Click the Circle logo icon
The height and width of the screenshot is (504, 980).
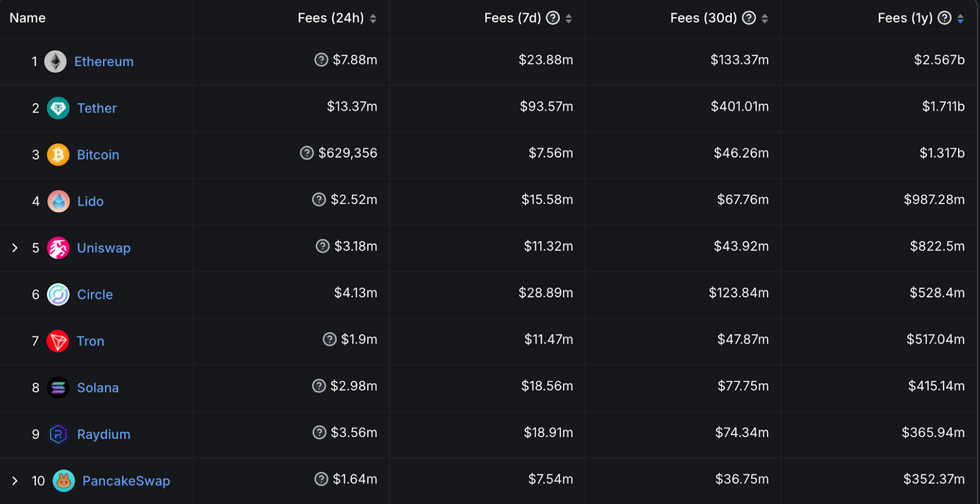click(x=58, y=295)
